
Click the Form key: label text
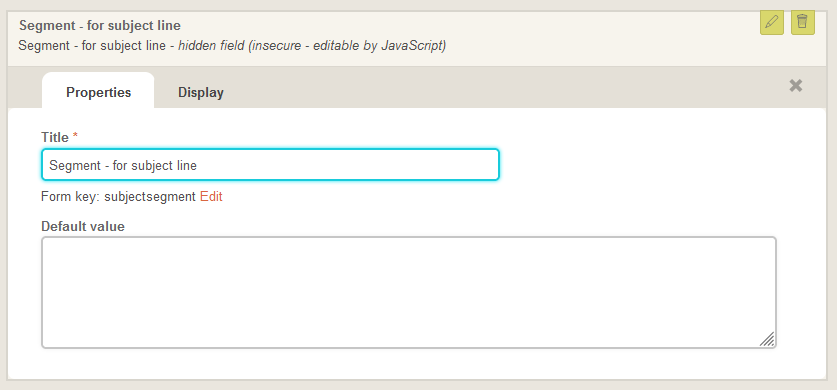click(x=71, y=197)
